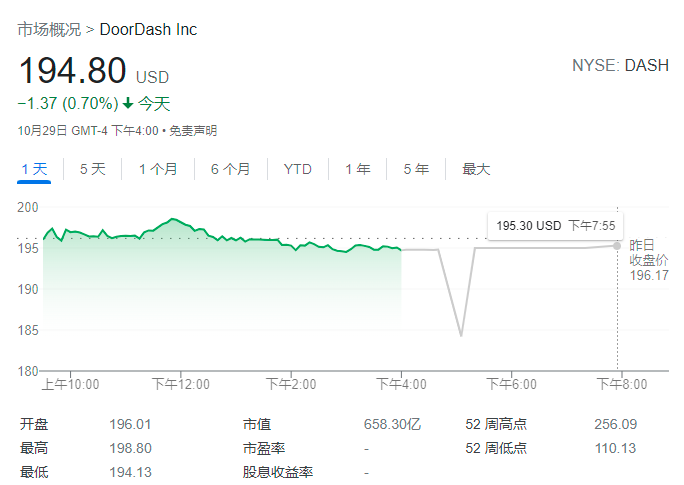Show the 1 个月 chart range
Viewport: 684px width, 485px height.
point(158,169)
